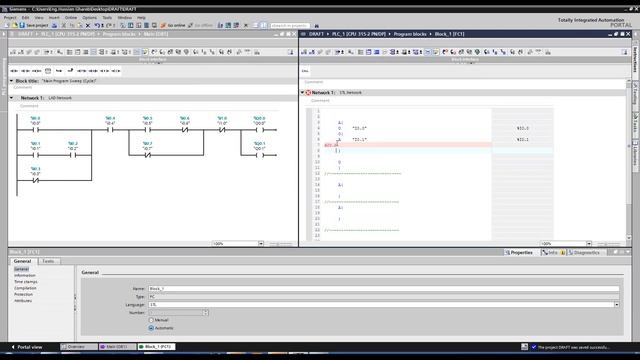Click the Redo arrow icon
The image size is (640, 360).
tap(109, 25)
